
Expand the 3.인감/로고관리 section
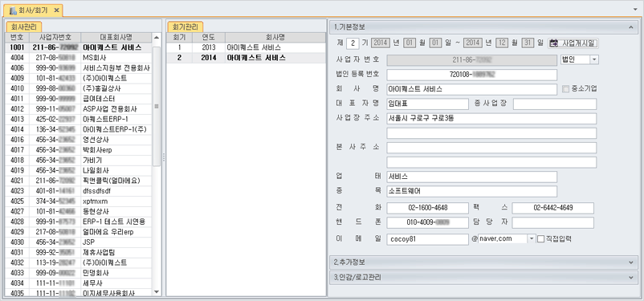pos(484,278)
